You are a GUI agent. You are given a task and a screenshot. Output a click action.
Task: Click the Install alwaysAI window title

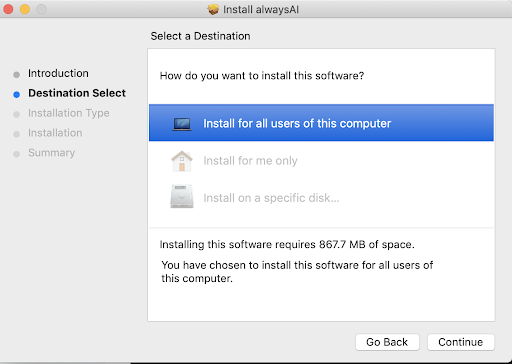[261, 9]
